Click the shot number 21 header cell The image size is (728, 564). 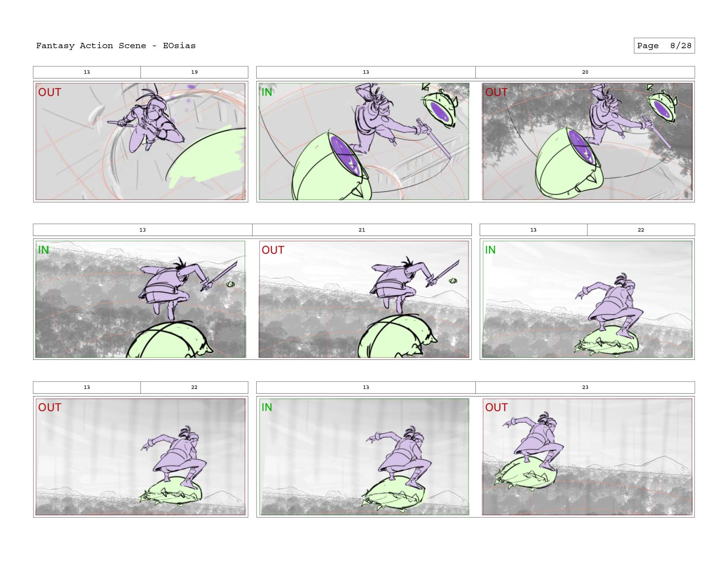362,230
